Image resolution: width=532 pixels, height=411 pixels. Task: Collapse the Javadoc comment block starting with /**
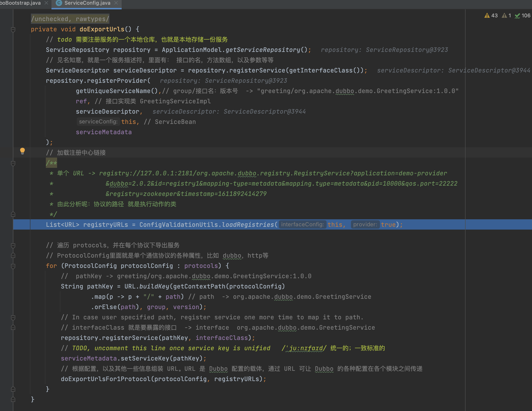[13, 163]
